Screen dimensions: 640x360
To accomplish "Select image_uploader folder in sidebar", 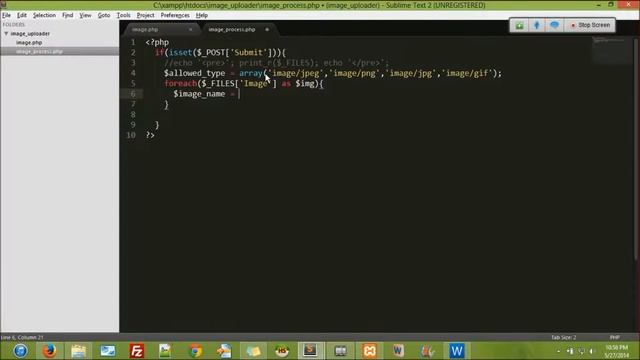I will tap(30, 33).
